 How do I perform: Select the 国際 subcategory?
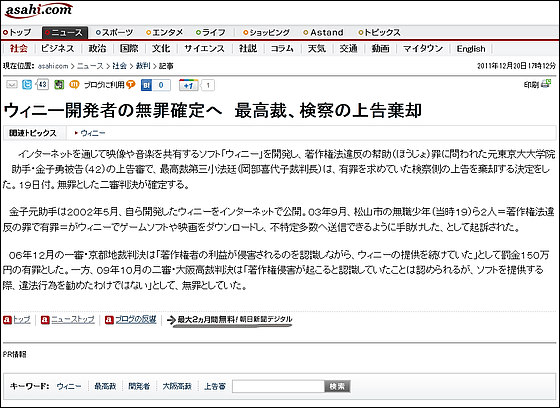129,48
